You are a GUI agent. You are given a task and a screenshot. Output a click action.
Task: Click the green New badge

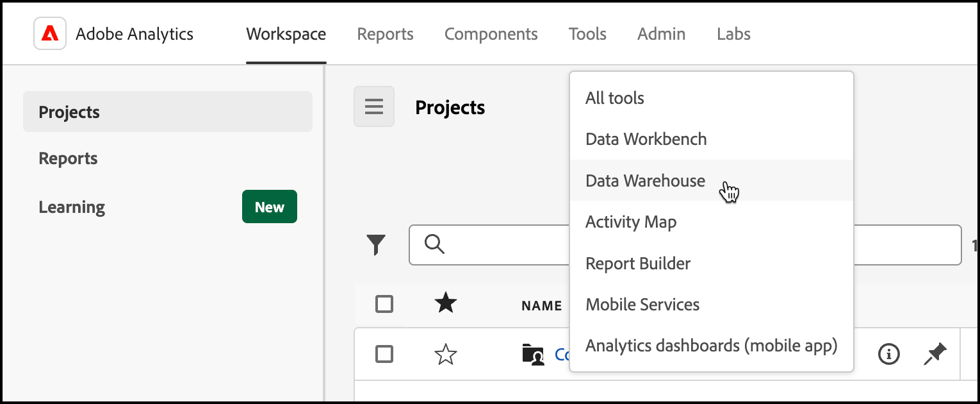[270, 206]
